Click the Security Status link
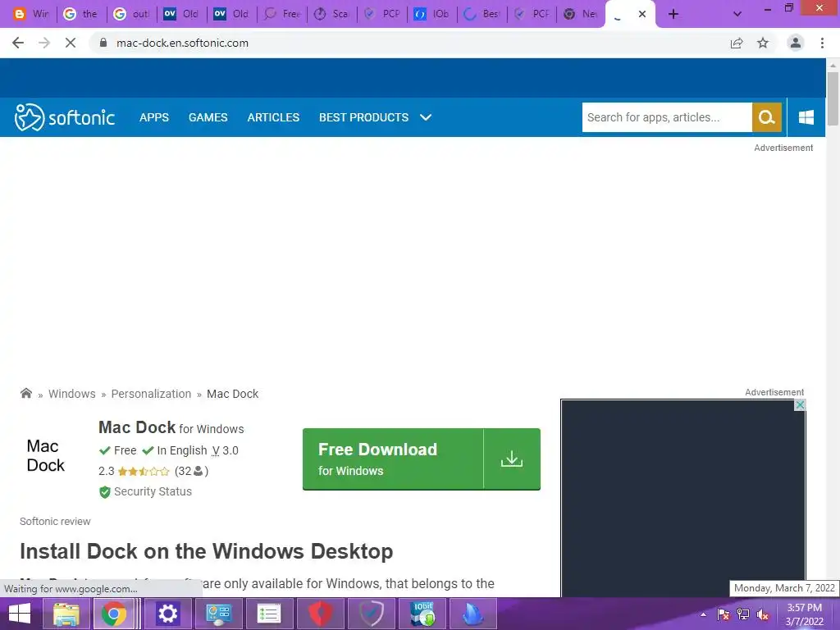This screenshot has width=840, height=630. click(x=153, y=491)
